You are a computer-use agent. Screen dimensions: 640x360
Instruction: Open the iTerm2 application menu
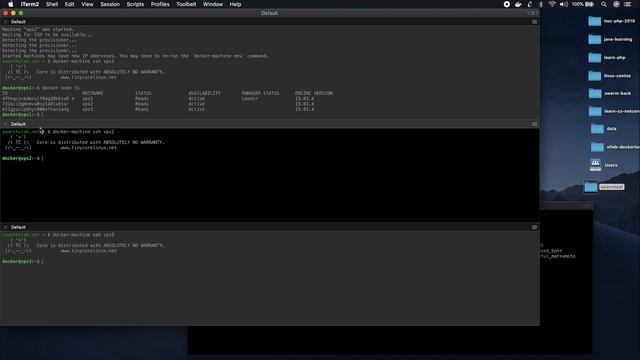coord(30,4)
